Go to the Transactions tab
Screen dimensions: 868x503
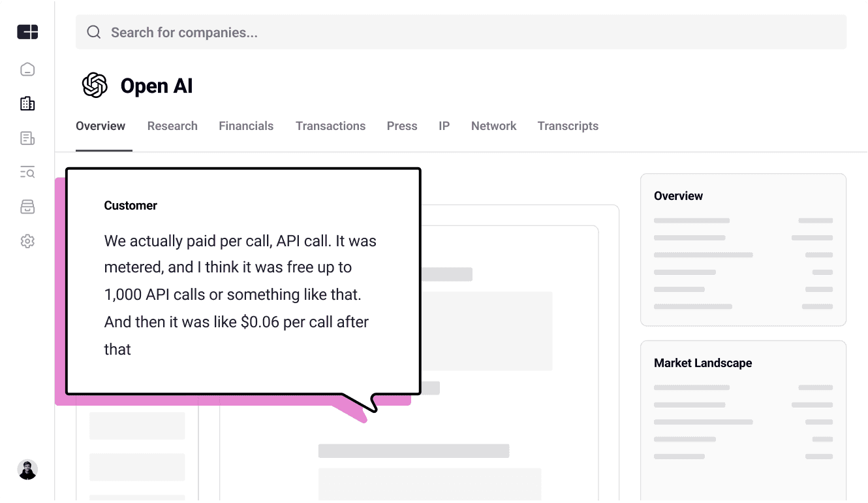330,126
